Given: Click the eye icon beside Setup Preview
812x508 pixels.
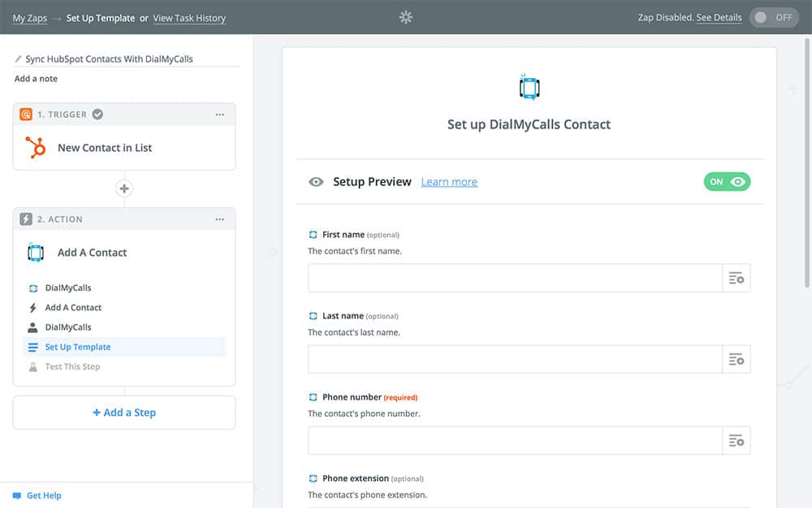Looking at the screenshot, I should (316, 182).
